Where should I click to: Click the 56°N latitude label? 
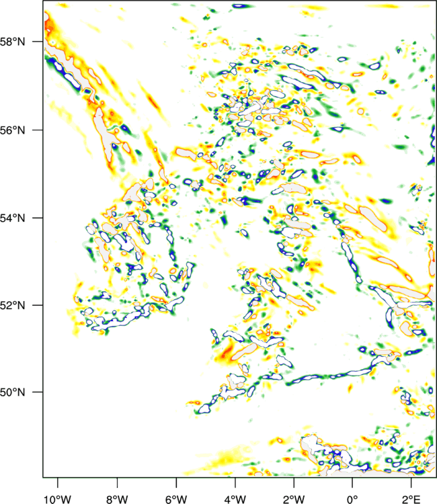point(12,130)
